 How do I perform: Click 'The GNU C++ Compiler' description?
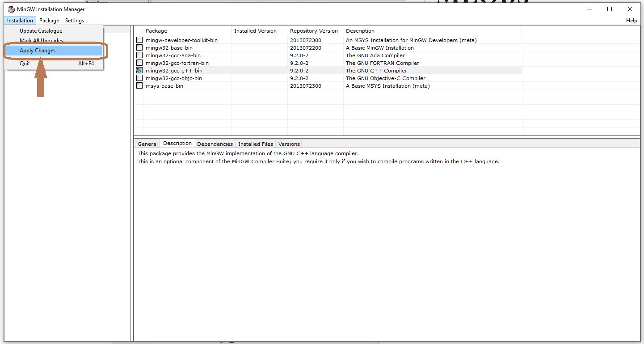[x=377, y=71]
